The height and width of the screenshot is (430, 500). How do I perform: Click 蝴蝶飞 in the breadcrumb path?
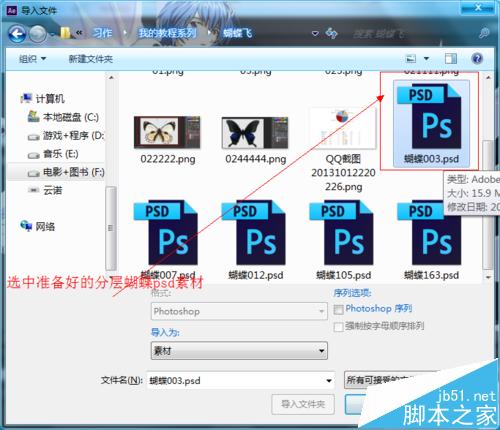237,33
